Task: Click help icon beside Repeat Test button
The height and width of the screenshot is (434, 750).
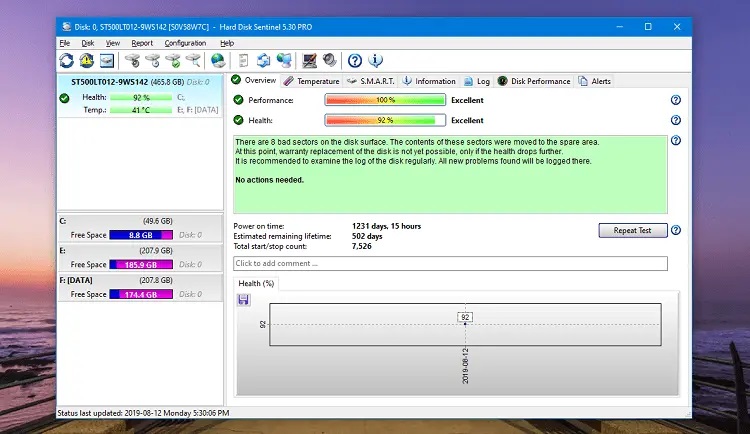Action: tap(675, 230)
